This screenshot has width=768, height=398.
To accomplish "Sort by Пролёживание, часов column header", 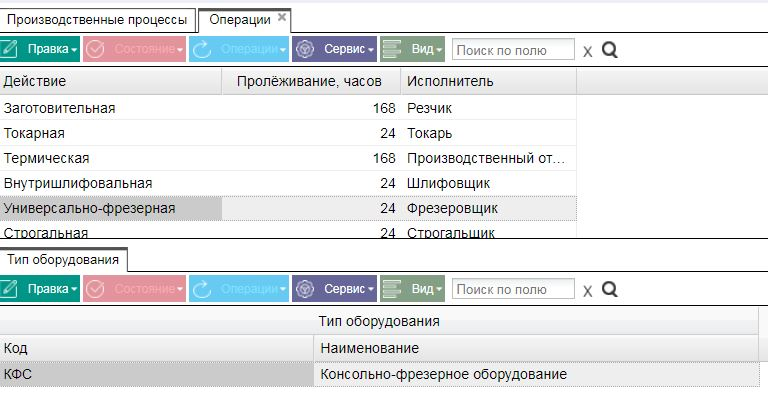I will (x=311, y=81).
